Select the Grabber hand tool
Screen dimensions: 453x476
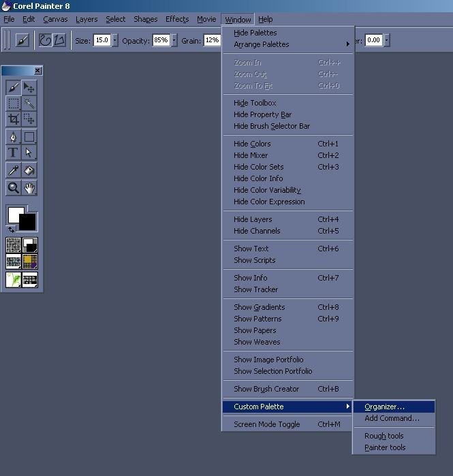click(x=29, y=188)
